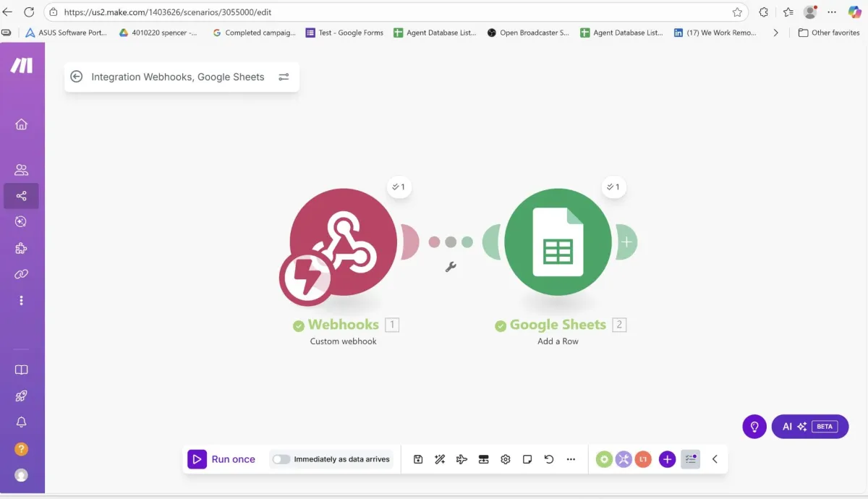The image size is (868, 499).
Task: Open the puzzle piece Connections icon in sidebar
Action: click(x=22, y=248)
